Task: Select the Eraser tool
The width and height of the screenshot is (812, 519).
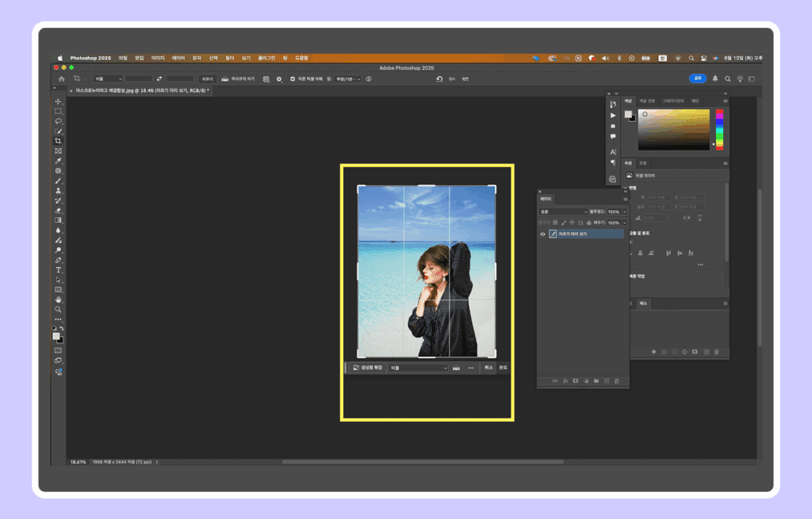Action: pos(58,211)
